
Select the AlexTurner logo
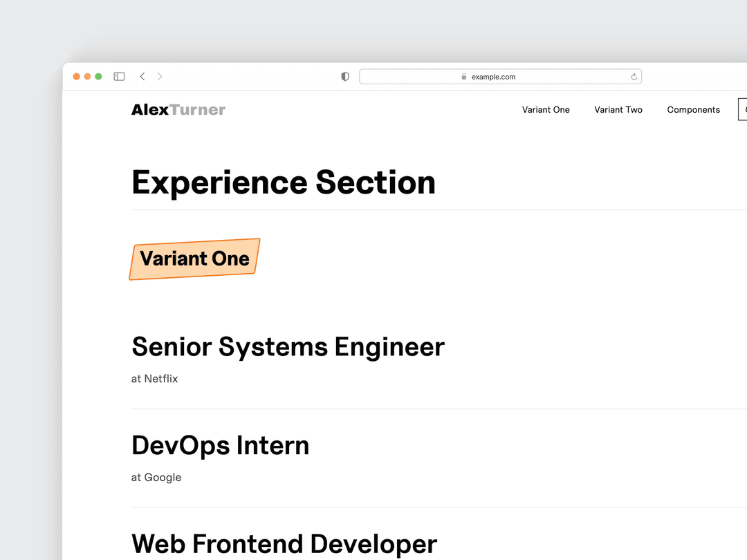178,109
